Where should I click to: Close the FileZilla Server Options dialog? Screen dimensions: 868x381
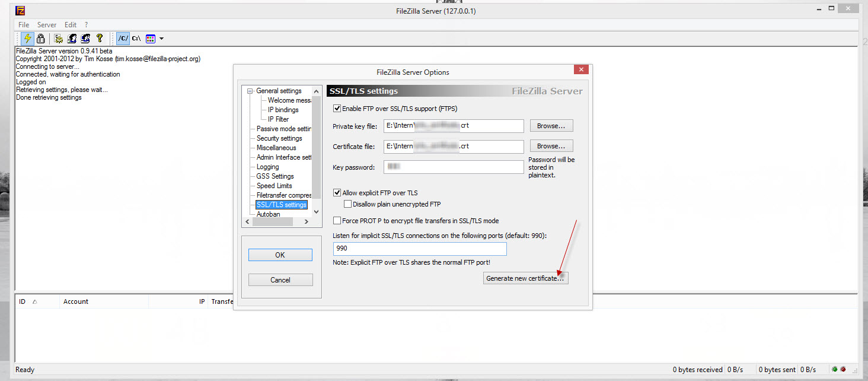tap(581, 69)
